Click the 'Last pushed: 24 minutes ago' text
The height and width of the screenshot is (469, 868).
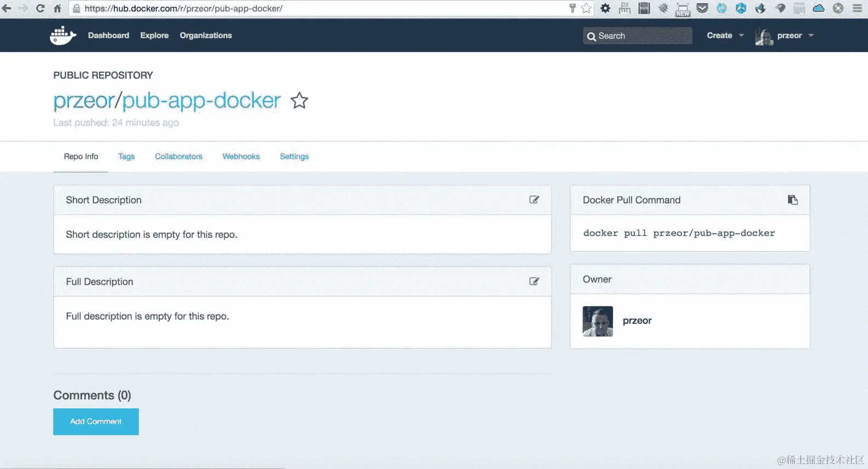click(116, 123)
